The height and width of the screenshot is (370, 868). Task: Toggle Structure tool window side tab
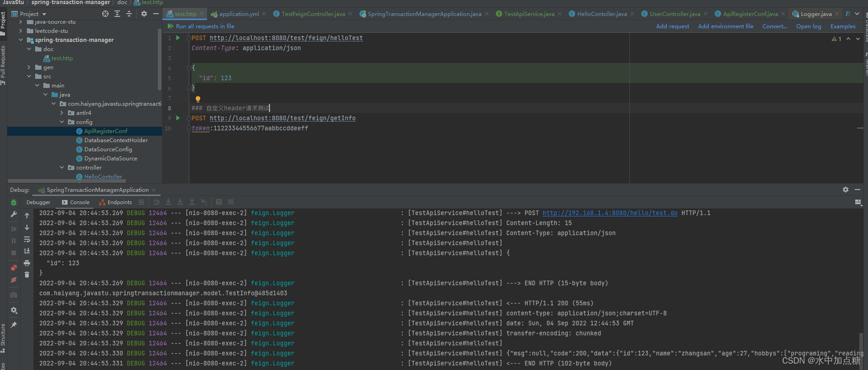[x=3, y=338]
